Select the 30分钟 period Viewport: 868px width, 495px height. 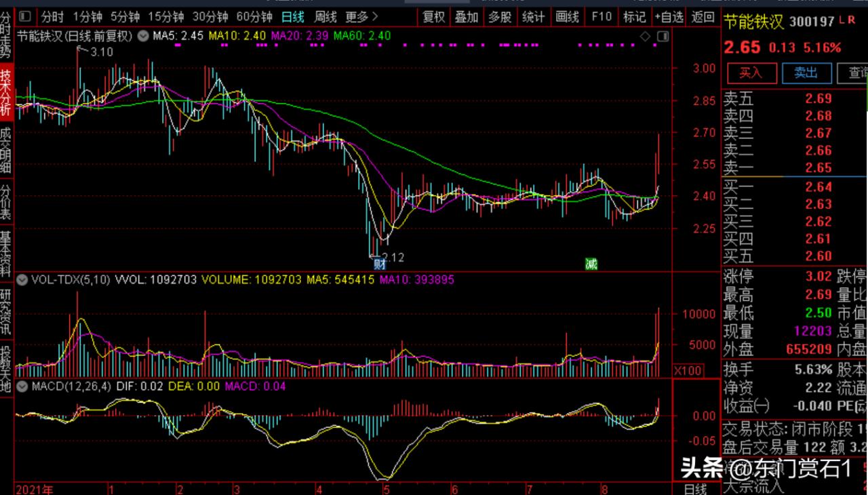coord(210,16)
